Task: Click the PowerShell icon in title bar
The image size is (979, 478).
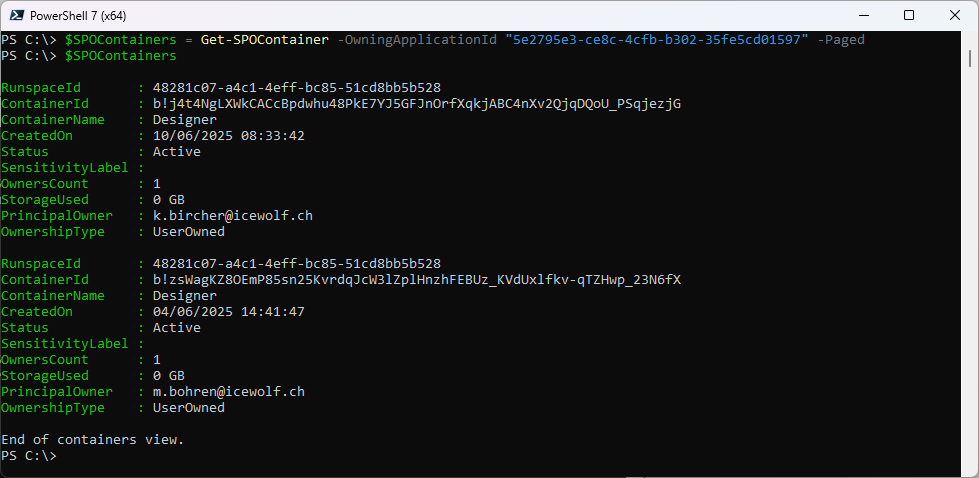Action: click(16, 15)
